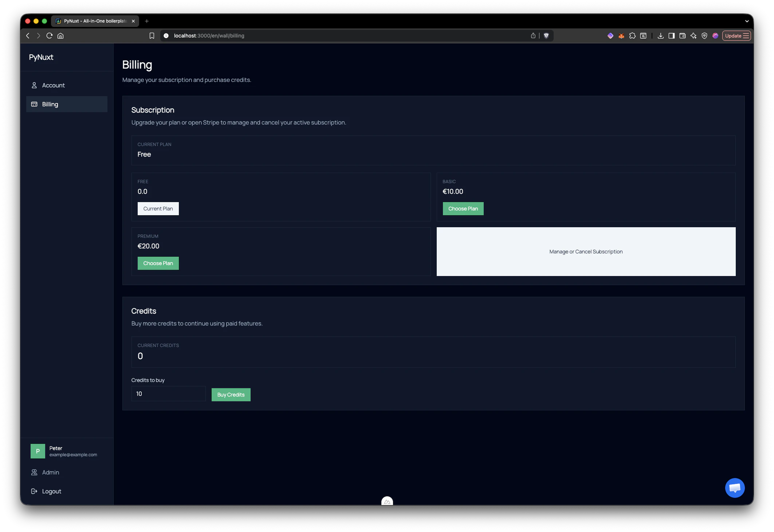774x532 pixels.
Task: Click the green P user avatar
Action: coord(38,451)
